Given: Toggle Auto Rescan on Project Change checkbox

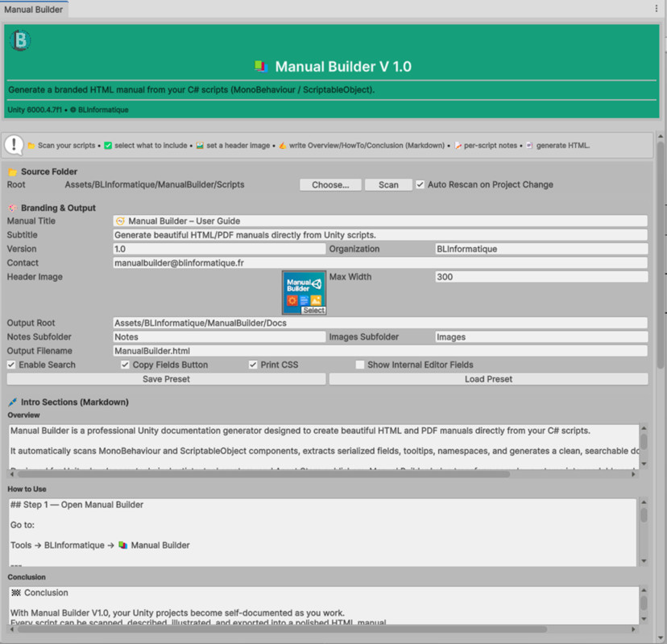Looking at the screenshot, I should click(x=420, y=184).
